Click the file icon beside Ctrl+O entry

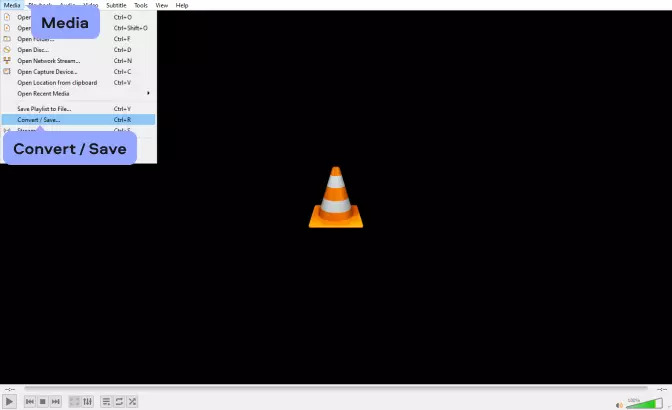pos(7,17)
